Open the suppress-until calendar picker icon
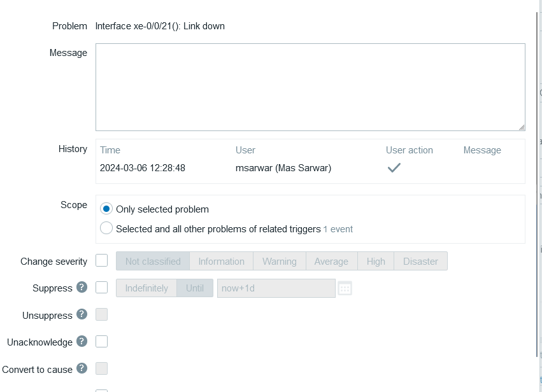This screenshot has width=542, height=392. click(345, 288)
